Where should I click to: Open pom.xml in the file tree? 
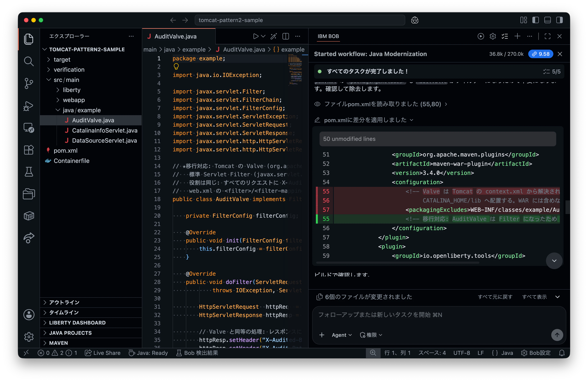point(90,151)
